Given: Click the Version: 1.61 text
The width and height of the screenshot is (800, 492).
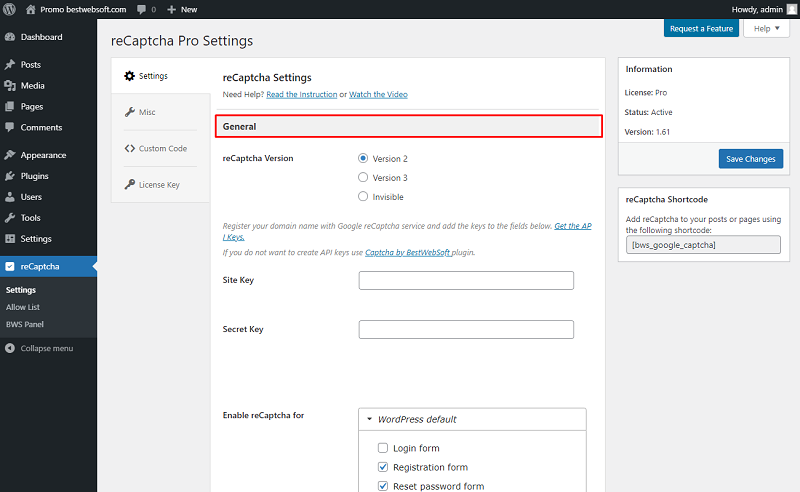Looking at the screenshot, I should click(647, 132).
